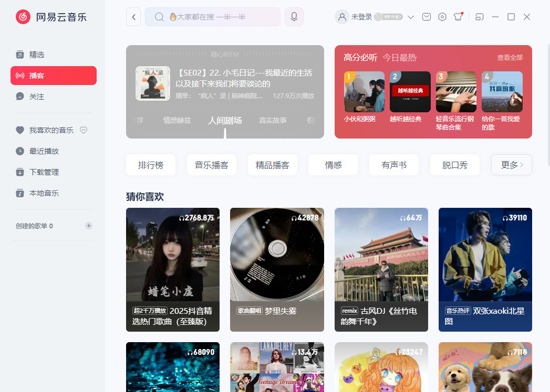Switch to the 今日最热 tab
The height and width of the screenshot is (392, 550).
coord(399,58)
